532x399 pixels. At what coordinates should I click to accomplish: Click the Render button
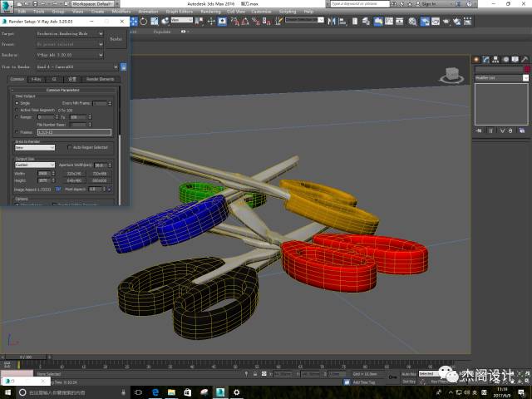(x=116, y=39)
